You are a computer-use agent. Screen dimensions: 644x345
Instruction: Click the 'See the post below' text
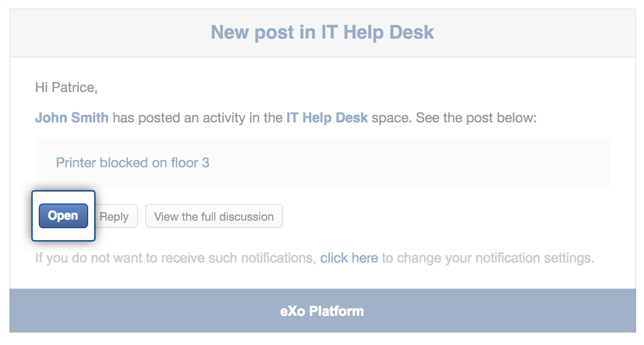click(x=476, y=118)
